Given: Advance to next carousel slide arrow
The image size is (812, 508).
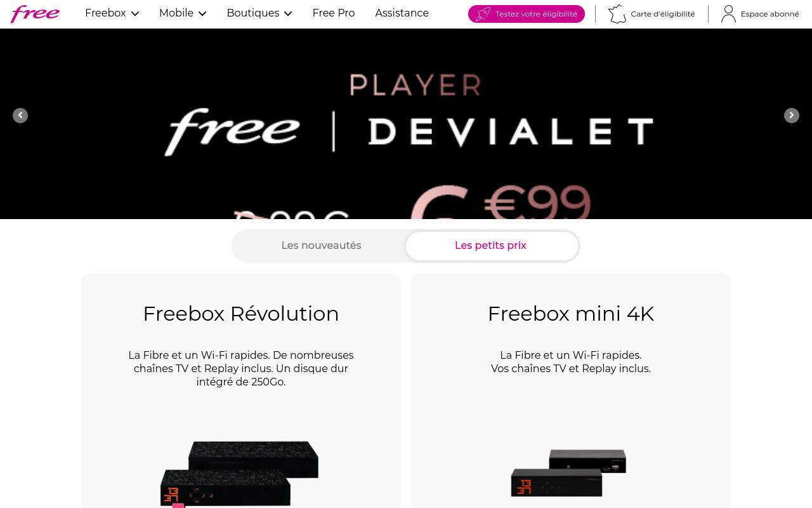Looking at the screenshot, I should pyautogui.click(x=792, y=116).
